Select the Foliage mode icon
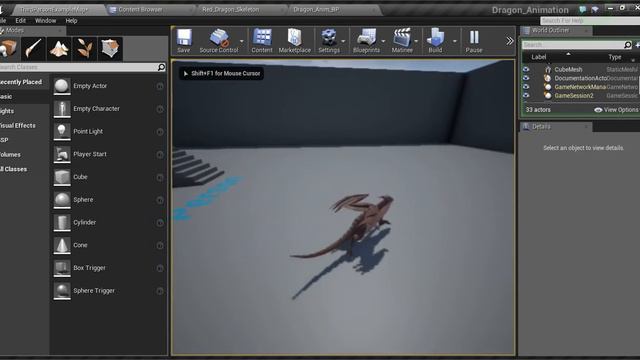Screen dimensions: 640x360 pyautogui.click(x=85, y=49)
